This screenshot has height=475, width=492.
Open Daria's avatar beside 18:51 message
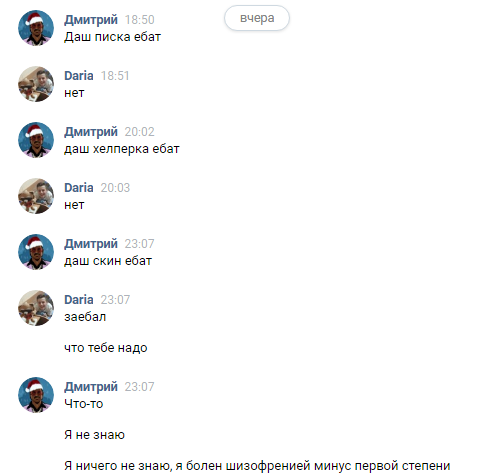pyautogui.click(x=36, y=84)
